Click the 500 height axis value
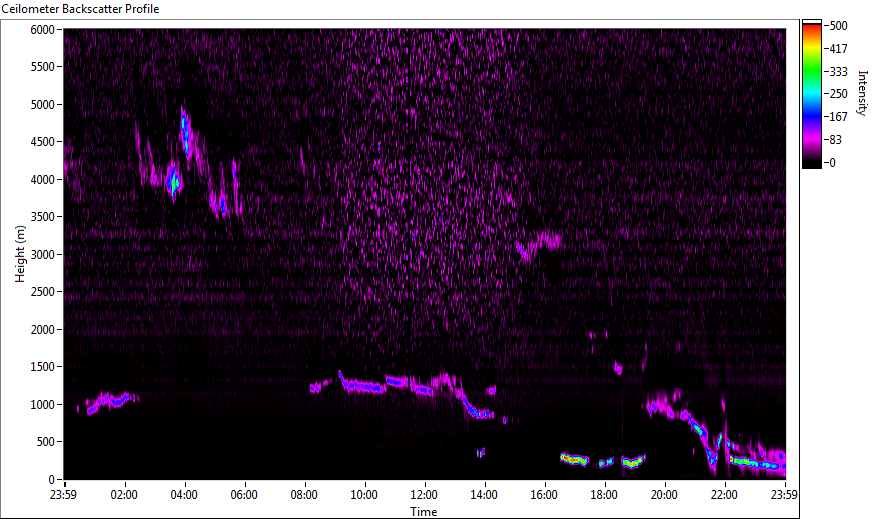The image size is (872, 519). click(x=45, y=442)
